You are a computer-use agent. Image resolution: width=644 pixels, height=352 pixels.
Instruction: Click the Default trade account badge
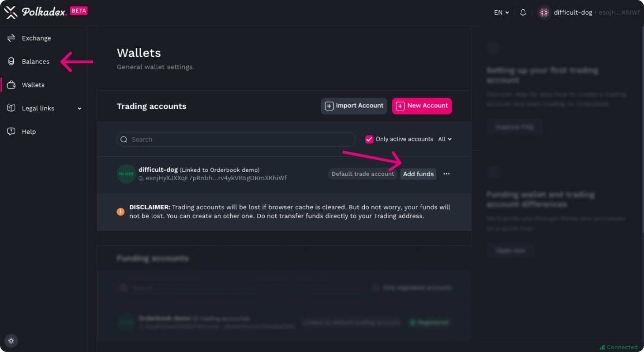[363, 174]
